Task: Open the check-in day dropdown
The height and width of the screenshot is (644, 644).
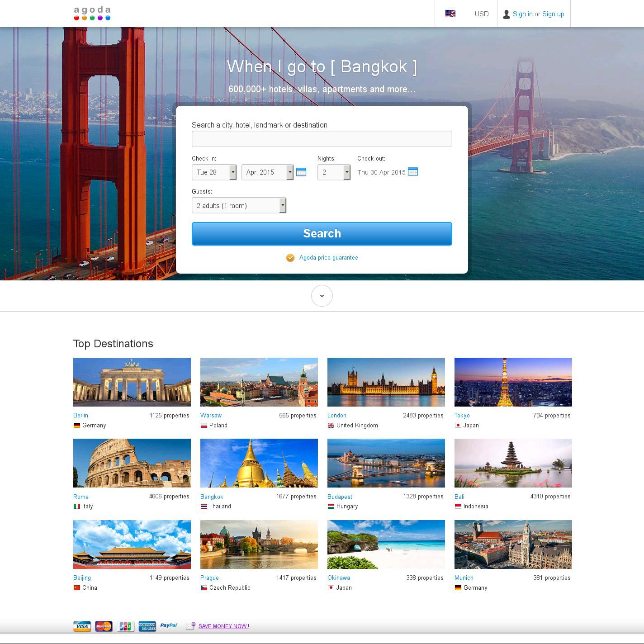Action: coord(214,172)
